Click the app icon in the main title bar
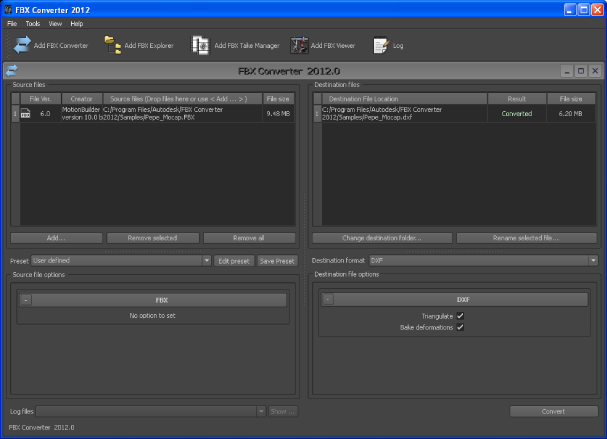The height and width of the screenshot is (439, 607). 8,9
